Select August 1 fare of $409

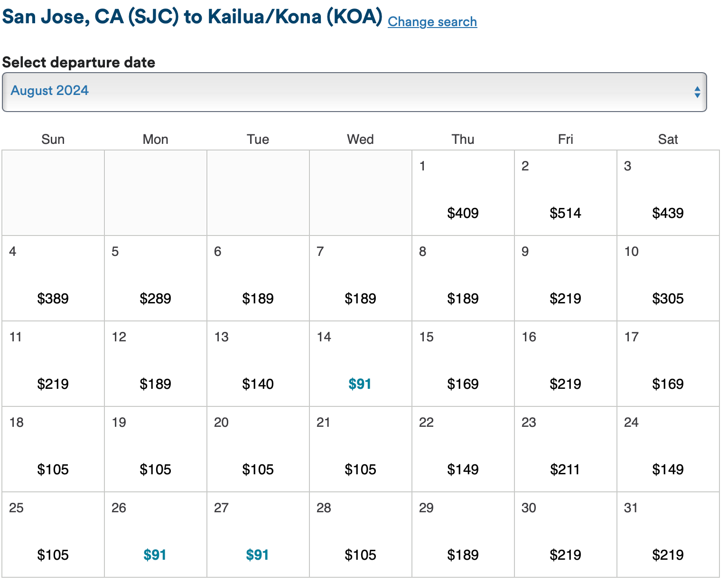pyautogui.click(x=463, y=213)
